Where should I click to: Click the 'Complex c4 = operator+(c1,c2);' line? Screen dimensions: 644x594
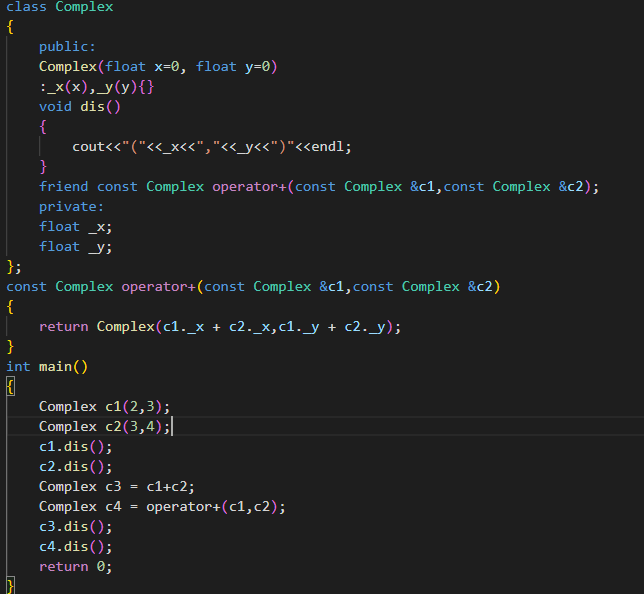162,507
